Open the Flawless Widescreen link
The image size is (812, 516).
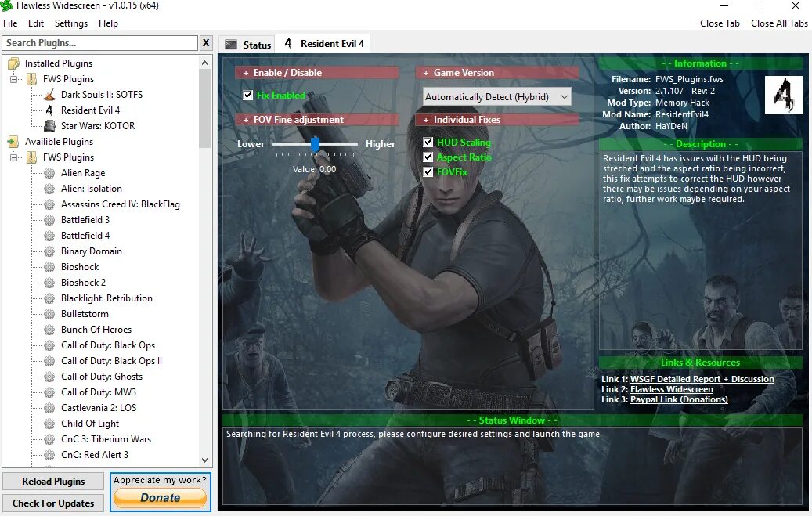click(x=672, y=390)
